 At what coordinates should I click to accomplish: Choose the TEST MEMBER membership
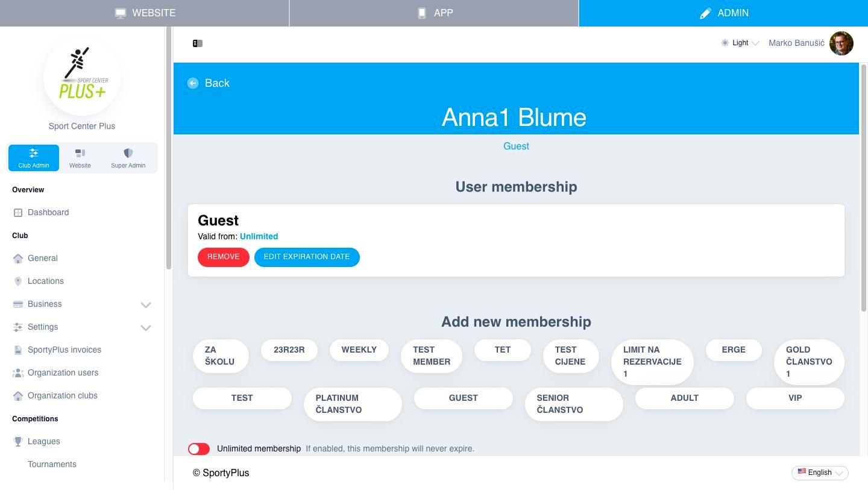coord(432,356)
